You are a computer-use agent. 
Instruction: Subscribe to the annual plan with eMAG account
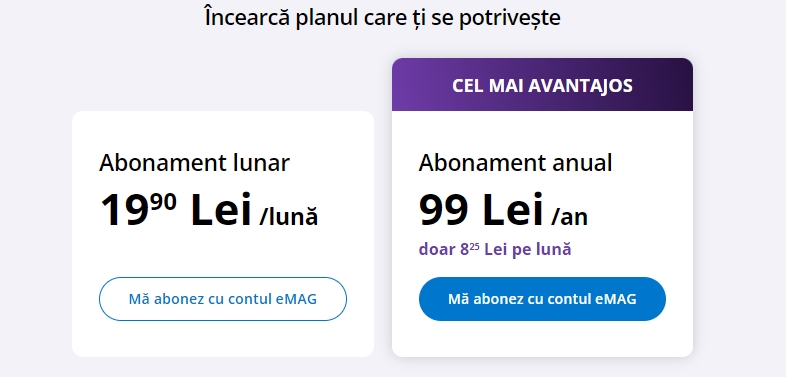tap(542, 299)
